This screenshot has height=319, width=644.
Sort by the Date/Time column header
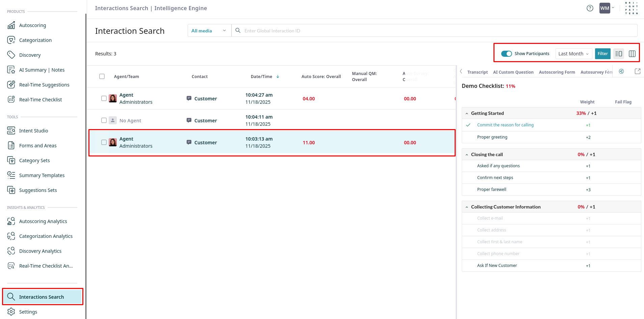pyautogui.click(x=262, y=77)
